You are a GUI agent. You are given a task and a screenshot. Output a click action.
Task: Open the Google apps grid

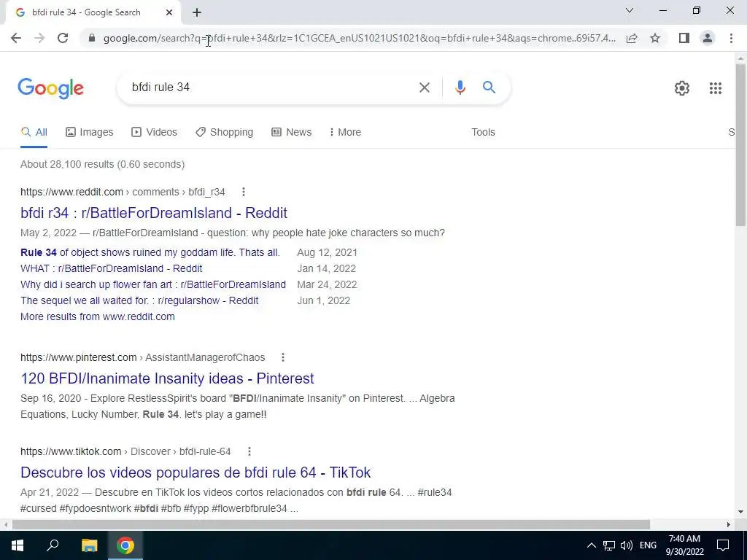pos(715,88)
